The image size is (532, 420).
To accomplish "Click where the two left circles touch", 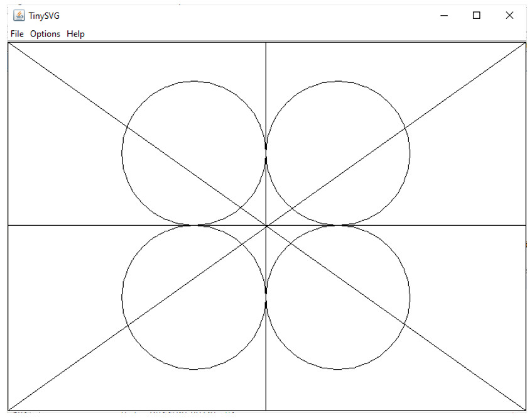I will (x=194, y=225).
